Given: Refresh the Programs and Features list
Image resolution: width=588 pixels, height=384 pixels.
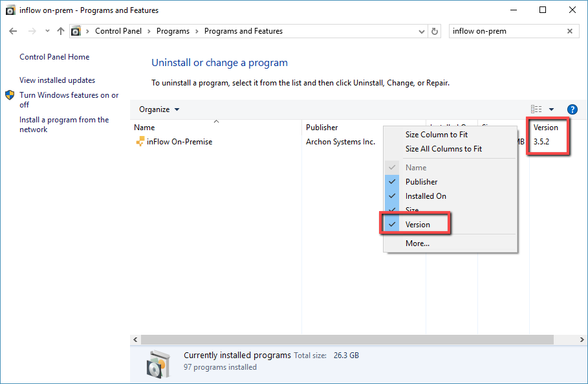Looking at the screenshot, I should tap(435, 31).
